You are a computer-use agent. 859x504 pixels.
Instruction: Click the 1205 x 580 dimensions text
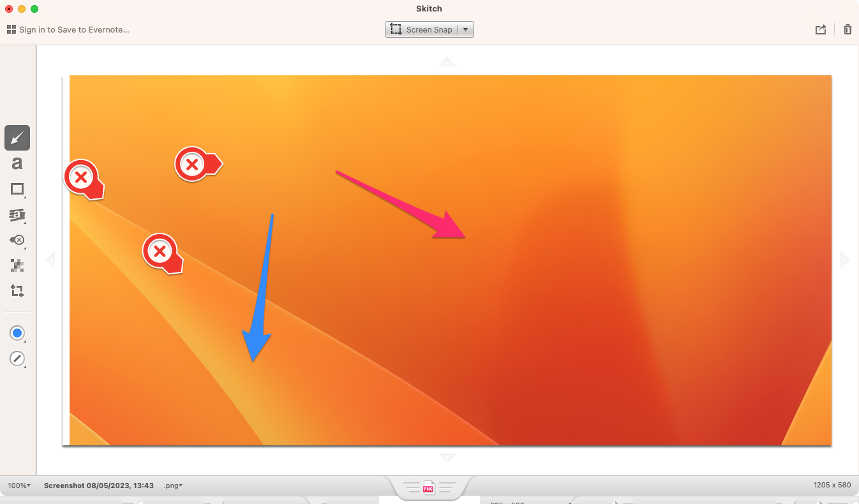click(832, 485)
